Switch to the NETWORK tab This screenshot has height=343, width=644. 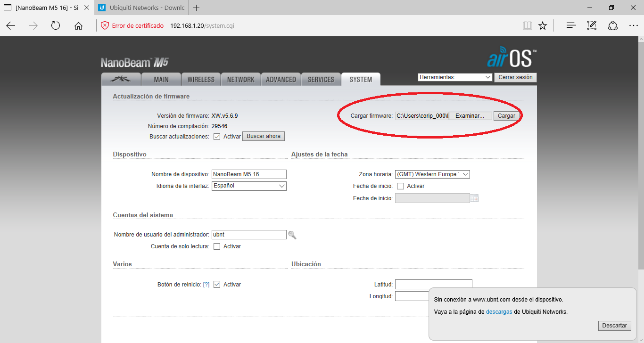pos(240,79)
